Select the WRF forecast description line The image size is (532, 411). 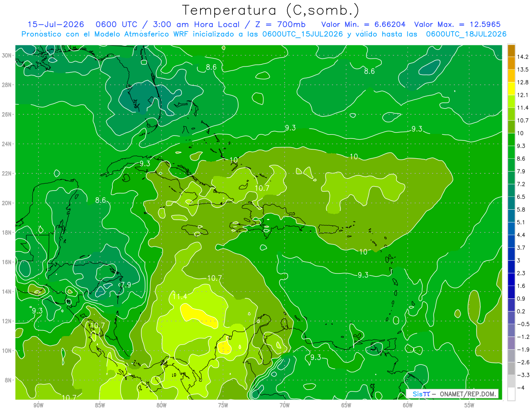tap(264, 34)
